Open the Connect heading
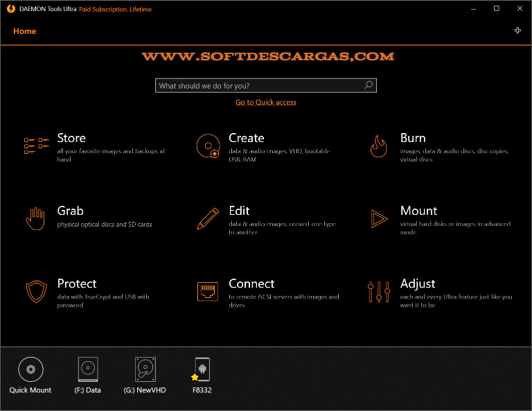The width and height of the screenshot is (532, 411). point(251,283)
